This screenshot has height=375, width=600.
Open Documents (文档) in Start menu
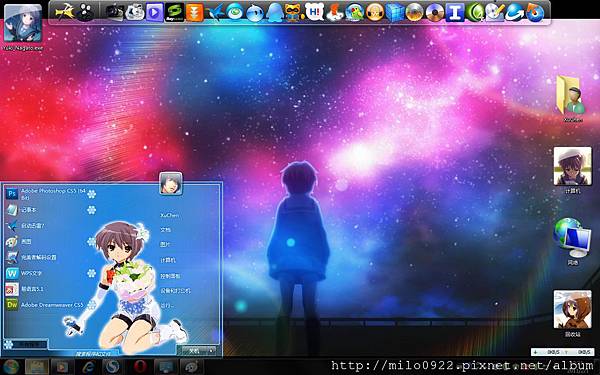(165, 230)
